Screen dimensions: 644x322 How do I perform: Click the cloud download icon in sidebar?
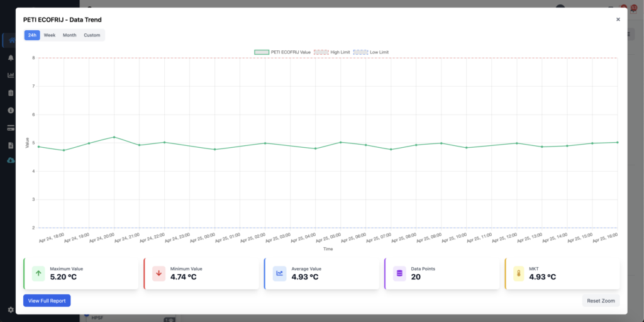11,160
